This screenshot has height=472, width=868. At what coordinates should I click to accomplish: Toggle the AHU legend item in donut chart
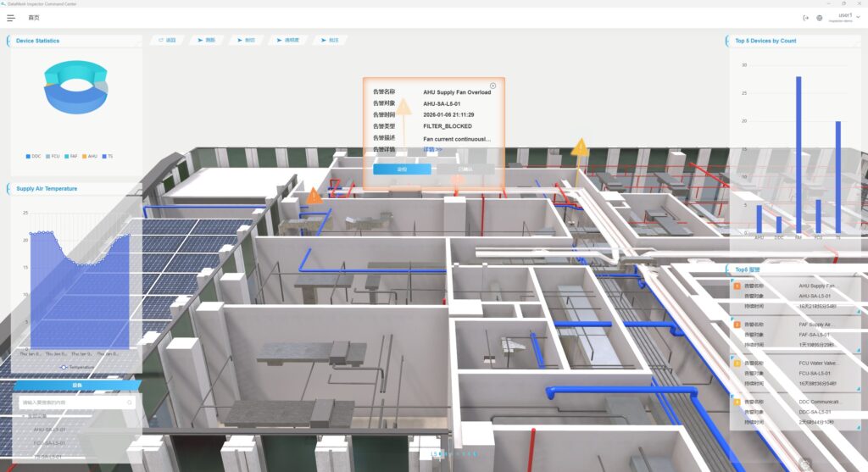tap(89, 156)
